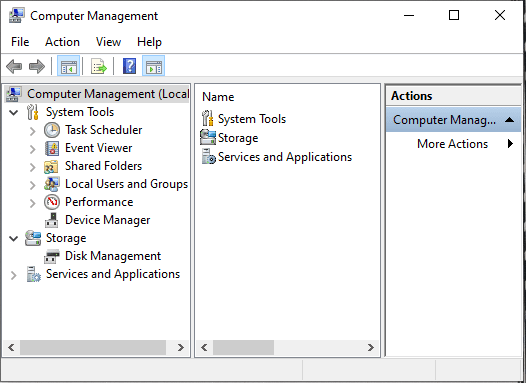Expand the Services and Applications node
Image resolution: width=526 pixels, height=383 pixels.
[x=13, y=275]
